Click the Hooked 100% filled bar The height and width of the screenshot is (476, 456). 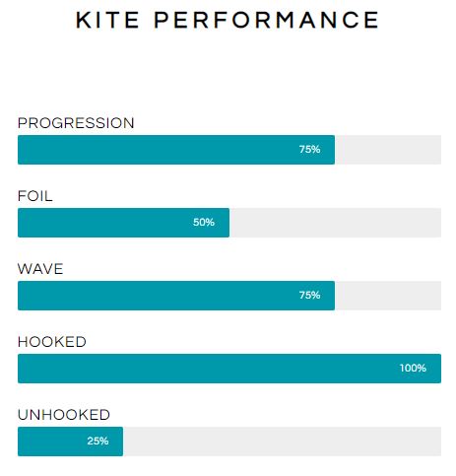coord(229,369)
